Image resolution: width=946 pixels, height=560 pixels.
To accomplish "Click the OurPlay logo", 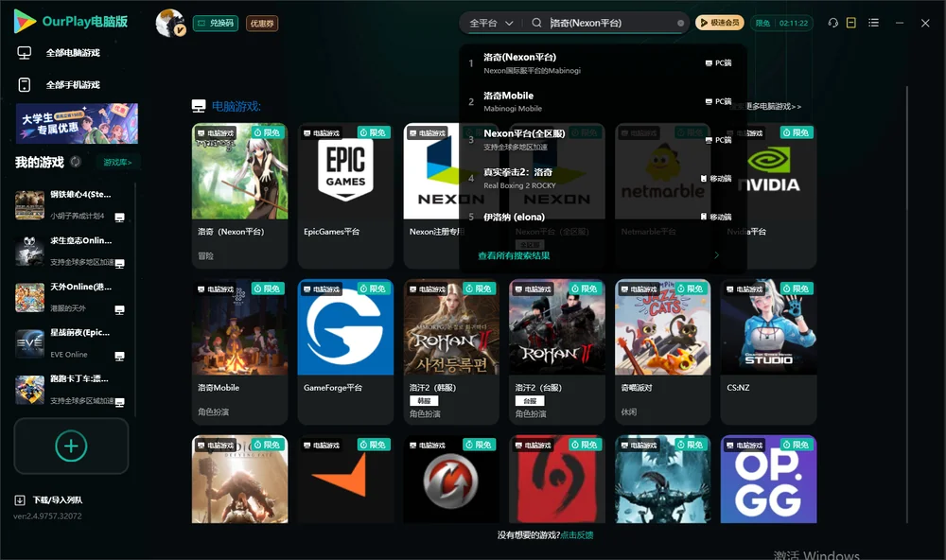I will 71,22.
